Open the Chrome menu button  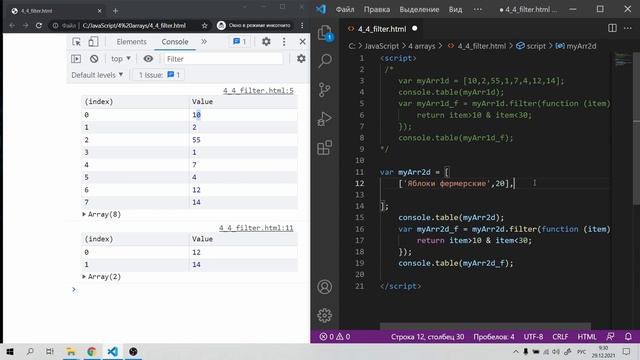tap(302, 25)
